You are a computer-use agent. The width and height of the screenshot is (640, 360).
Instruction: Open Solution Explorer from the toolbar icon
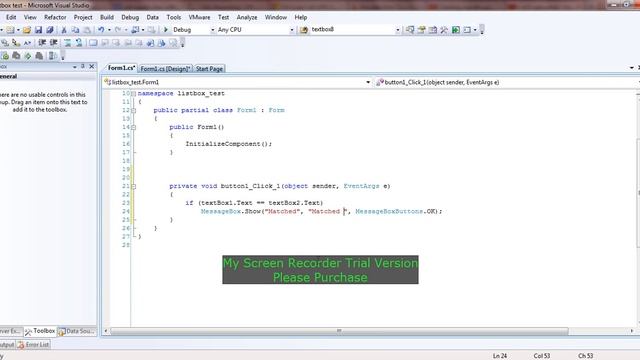coord(410,30)
